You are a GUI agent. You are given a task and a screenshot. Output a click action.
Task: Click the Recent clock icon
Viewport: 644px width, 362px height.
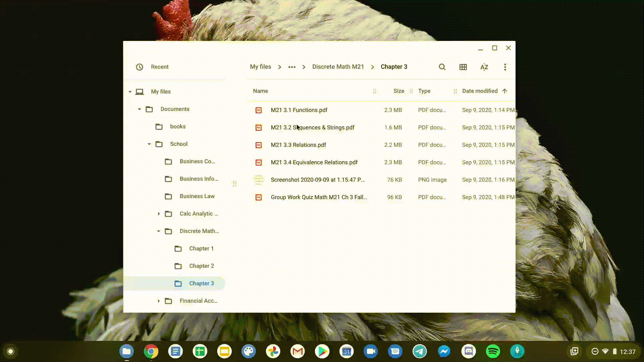pos(140,67)
